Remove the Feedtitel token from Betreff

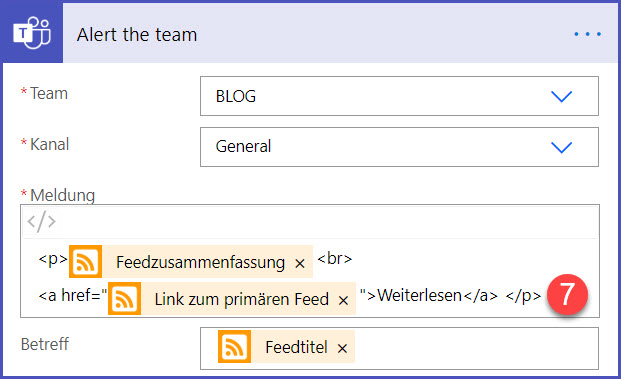pos(342,349)
